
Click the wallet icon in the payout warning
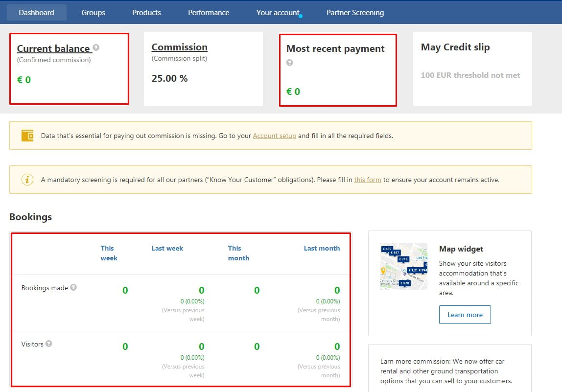pos(27,136)
